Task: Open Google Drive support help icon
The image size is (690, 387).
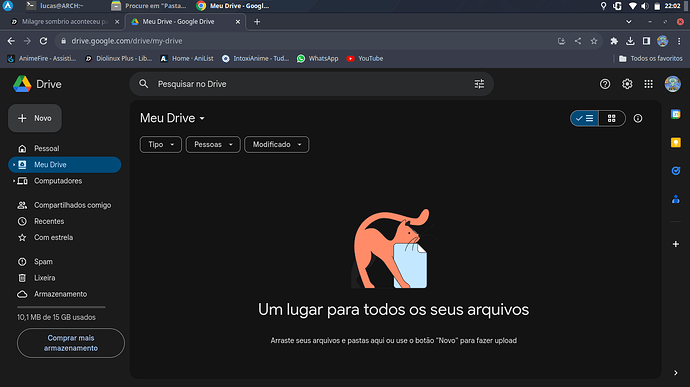Action: pos(605,84)
